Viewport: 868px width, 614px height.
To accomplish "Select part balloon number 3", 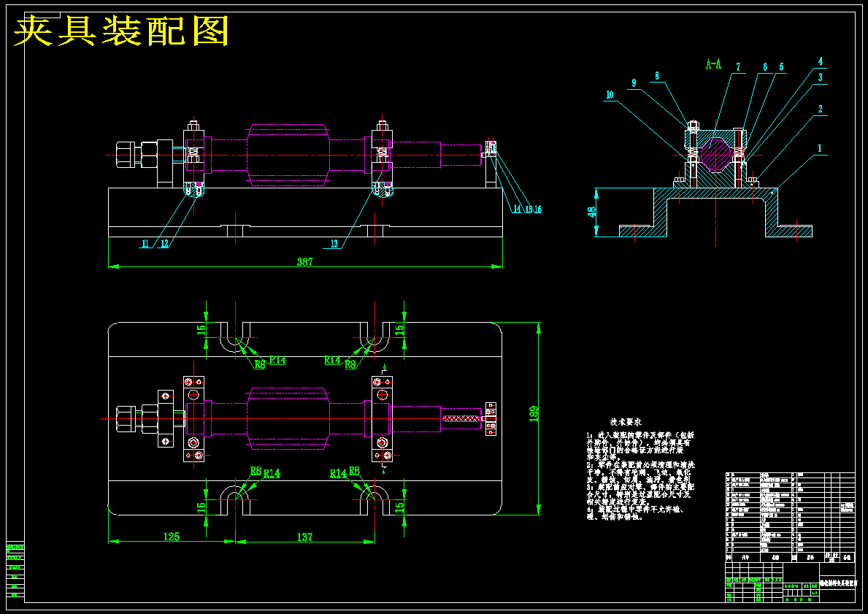I will click(x=821, y=77).
